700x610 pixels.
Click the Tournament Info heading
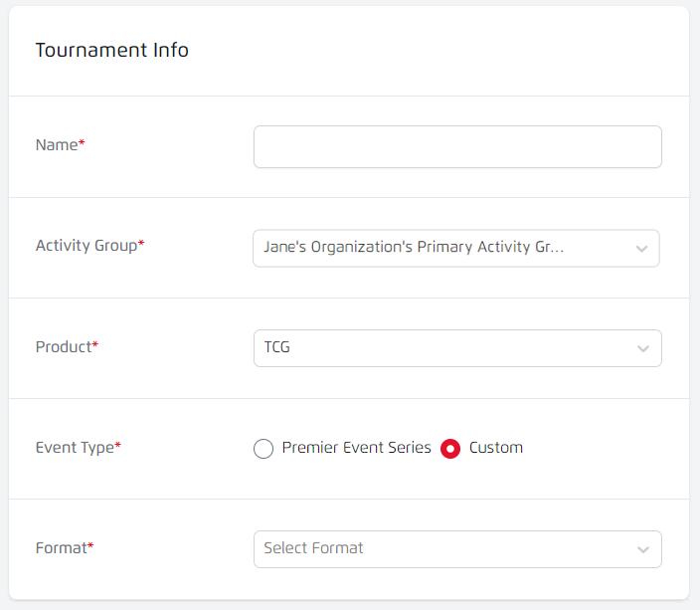(x=112, y=50)
